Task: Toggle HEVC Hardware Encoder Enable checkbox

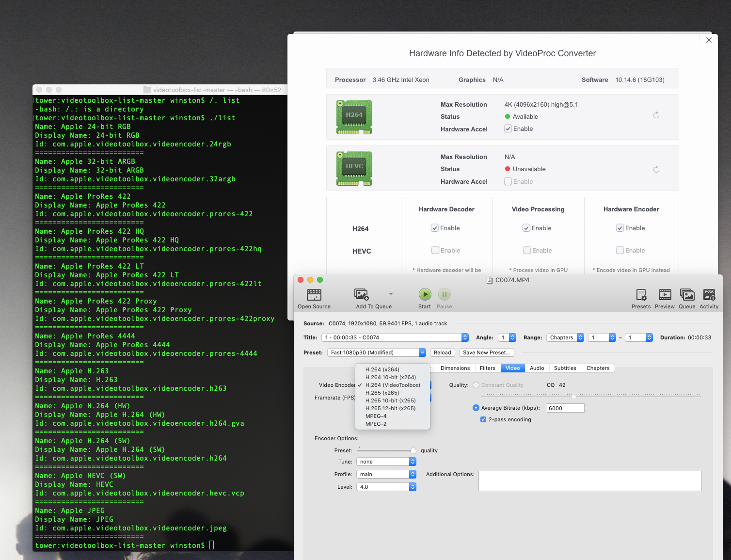Action: coord(620,250)
